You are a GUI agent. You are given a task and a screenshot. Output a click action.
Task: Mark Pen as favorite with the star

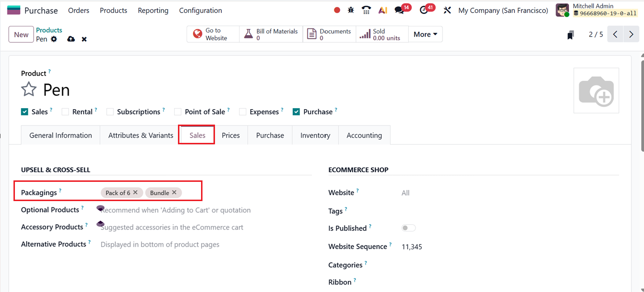pos(28,89)
